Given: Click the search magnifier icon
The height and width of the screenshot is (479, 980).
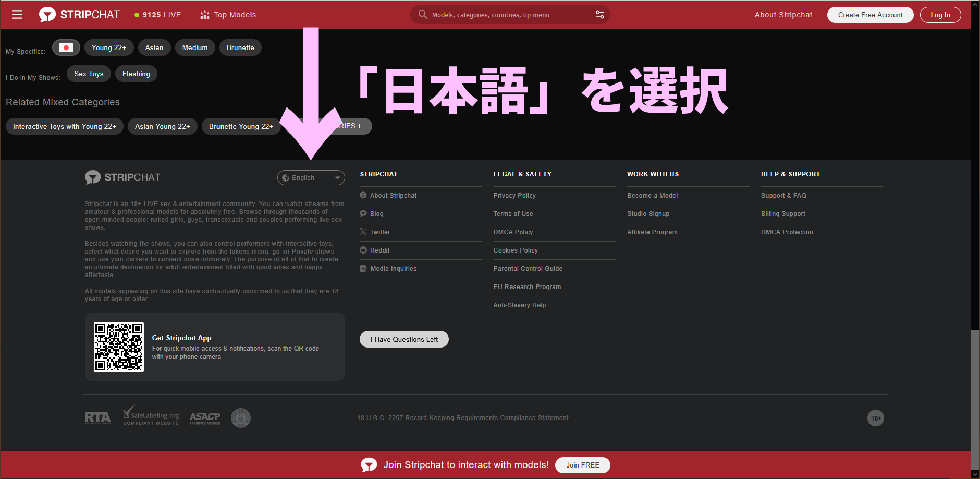Looking at the screenshot, I should coord(423,15).
